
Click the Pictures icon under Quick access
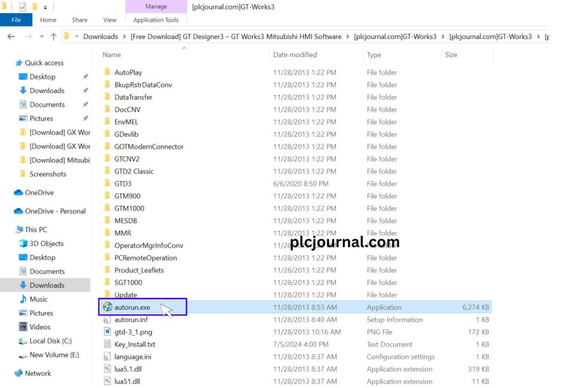click(x=23, y=118)
